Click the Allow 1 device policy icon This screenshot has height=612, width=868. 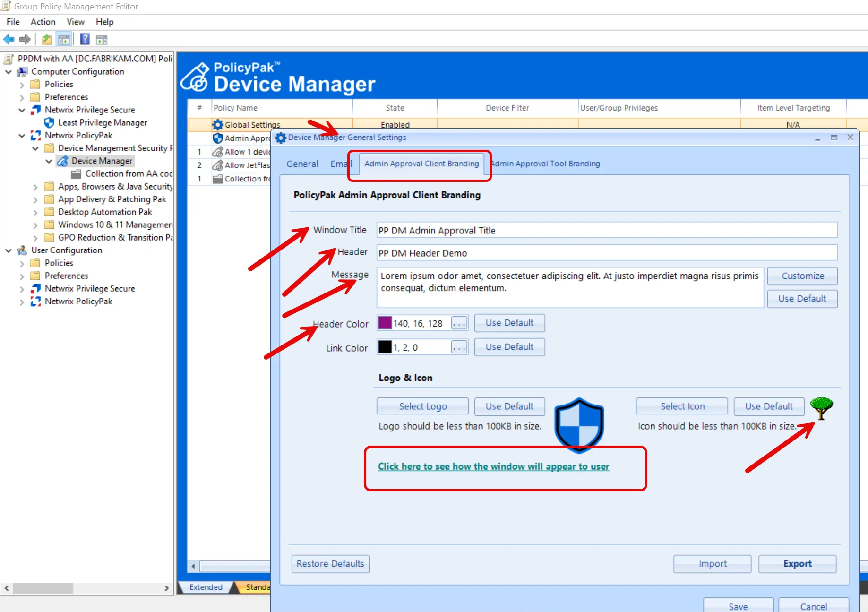(218, 152)
